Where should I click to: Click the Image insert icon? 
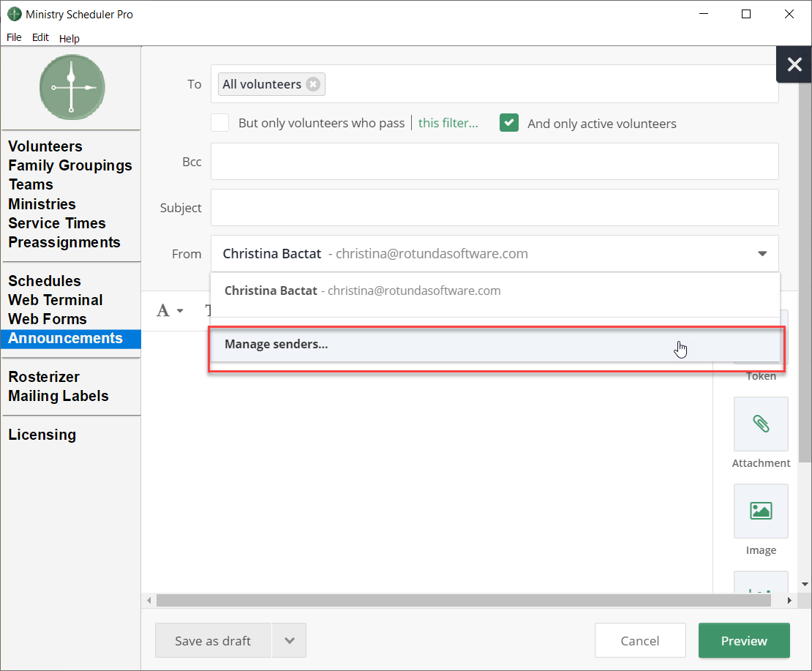click(x=761, y=511)
